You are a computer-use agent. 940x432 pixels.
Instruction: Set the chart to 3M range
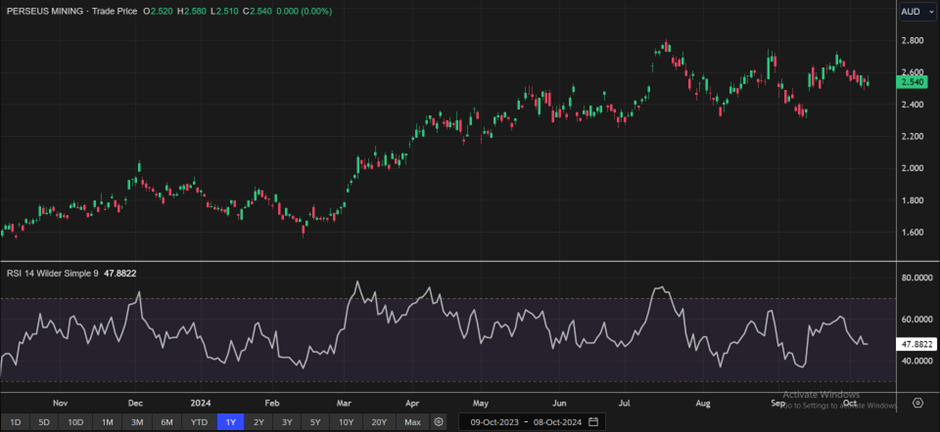138,422
